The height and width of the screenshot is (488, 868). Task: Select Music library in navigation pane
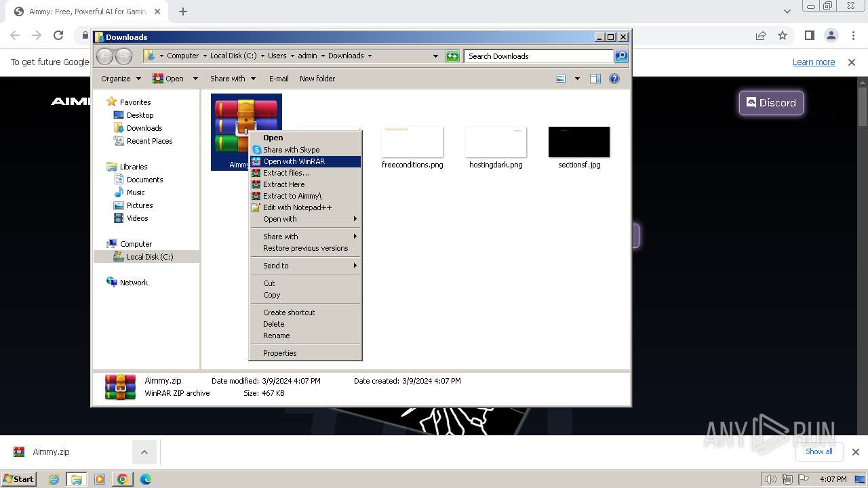(x=136, y=192)
